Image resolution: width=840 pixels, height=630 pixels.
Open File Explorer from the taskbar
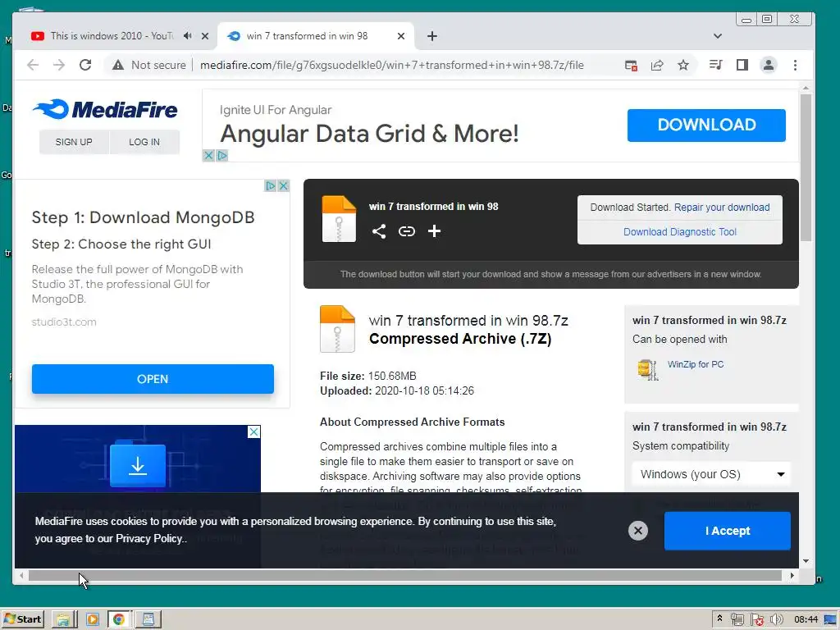63,620
